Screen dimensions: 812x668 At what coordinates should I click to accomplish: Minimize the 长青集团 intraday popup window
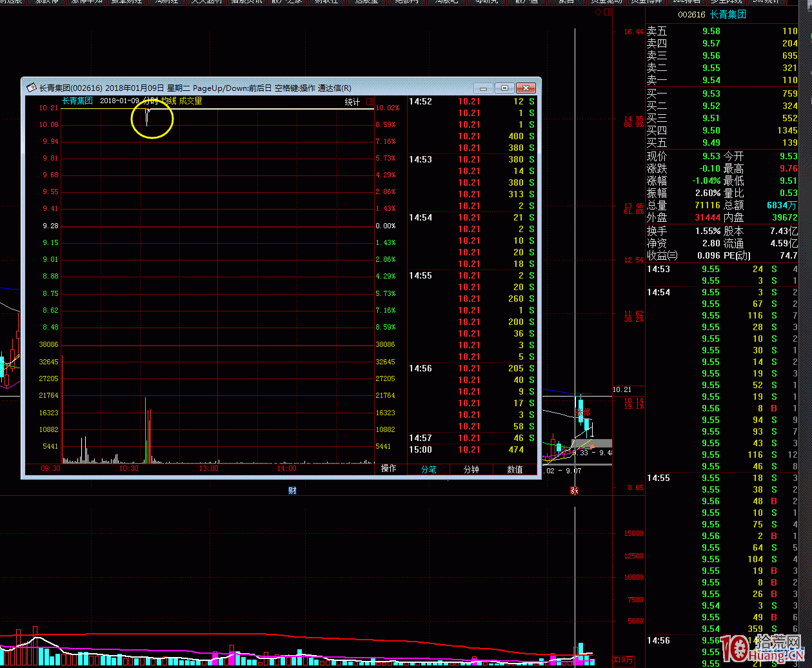point(483,88)
